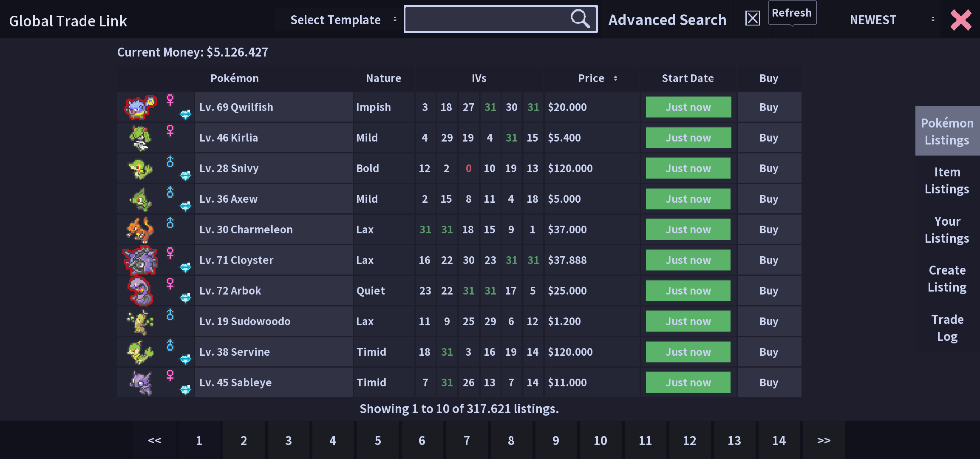Click the Timid nature of Sableye
The width and height of the screenshot is (980, 459).
click(371, 382)
